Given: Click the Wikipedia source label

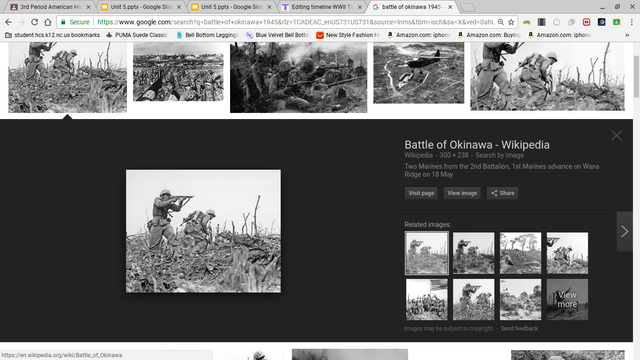Looking at the screenshot, I should 418,155.
